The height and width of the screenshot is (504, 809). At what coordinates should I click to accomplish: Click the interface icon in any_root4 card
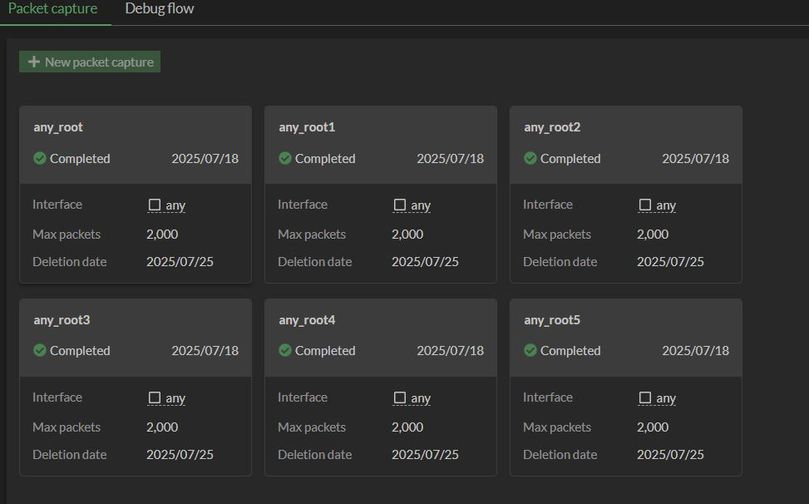pyautogui.click(x=399, y=398)
